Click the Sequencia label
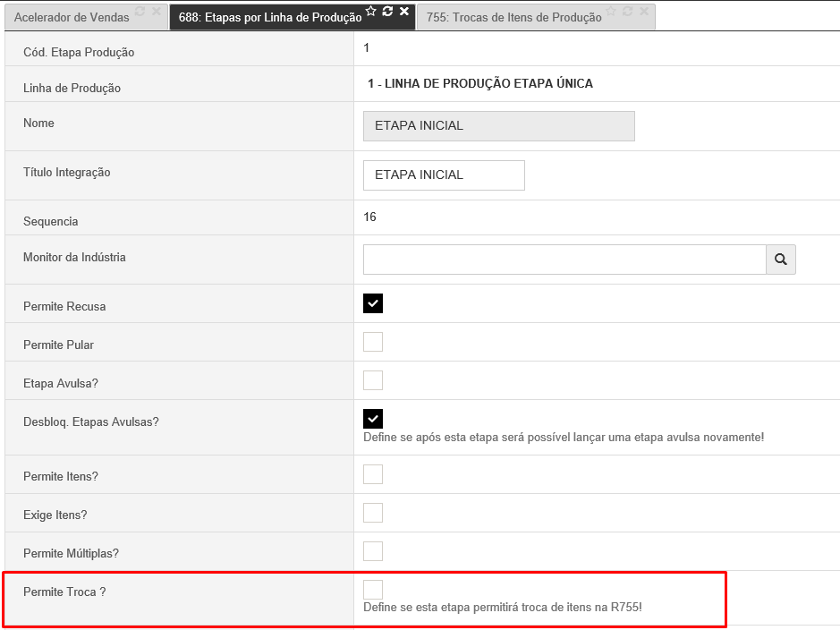Image resolution: width=840 pixels, height=630 pixels. pos(50,222)
